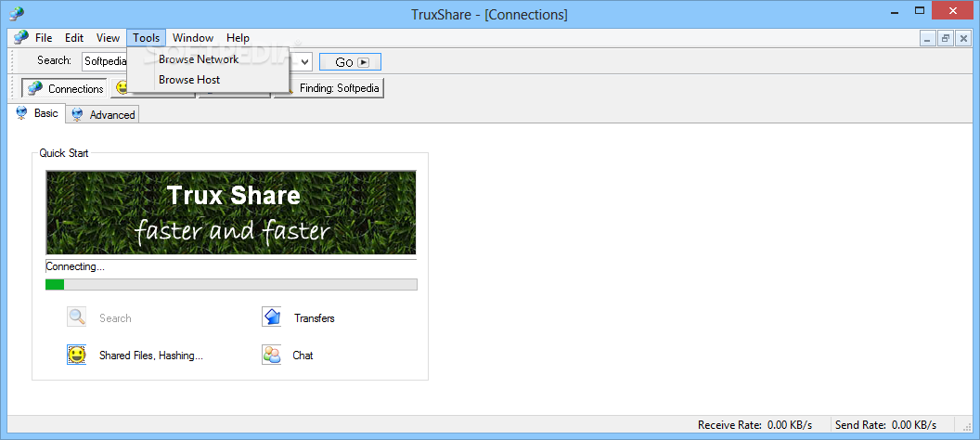Open Transfers from Quick Start

point(315,318)
